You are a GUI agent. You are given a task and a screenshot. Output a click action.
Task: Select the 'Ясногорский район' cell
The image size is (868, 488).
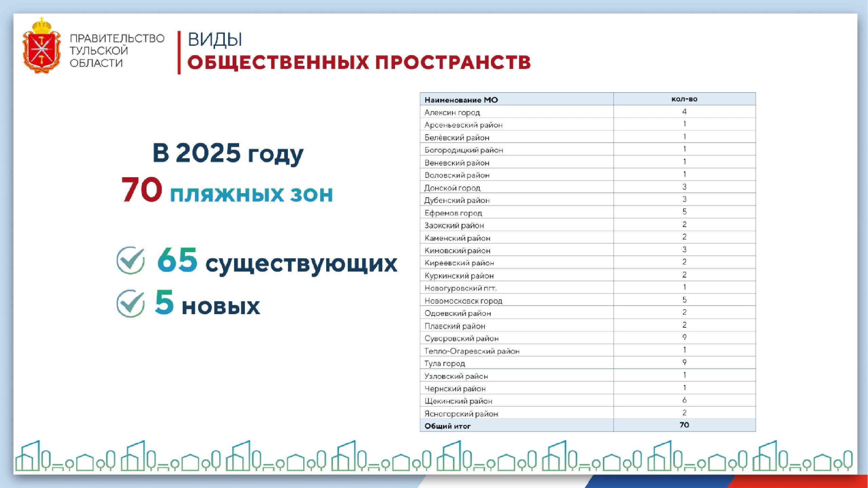pos(517,413)
